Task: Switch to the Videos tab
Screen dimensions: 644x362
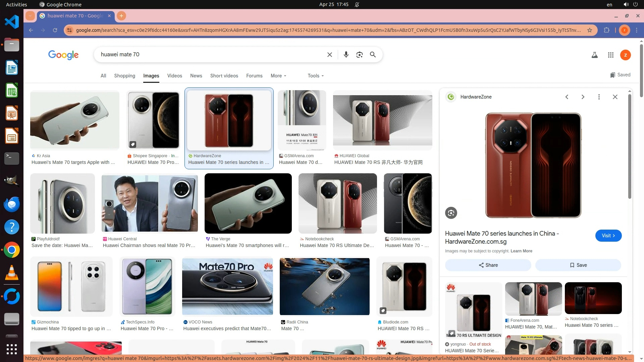Action: pyautogui.click(x=174, y=76)
